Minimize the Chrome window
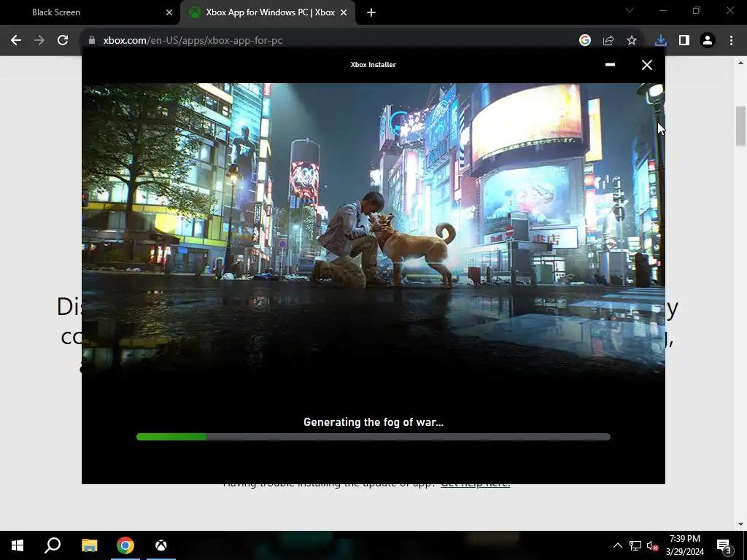This screenshot has width=747, height=560. click(662, 10)
